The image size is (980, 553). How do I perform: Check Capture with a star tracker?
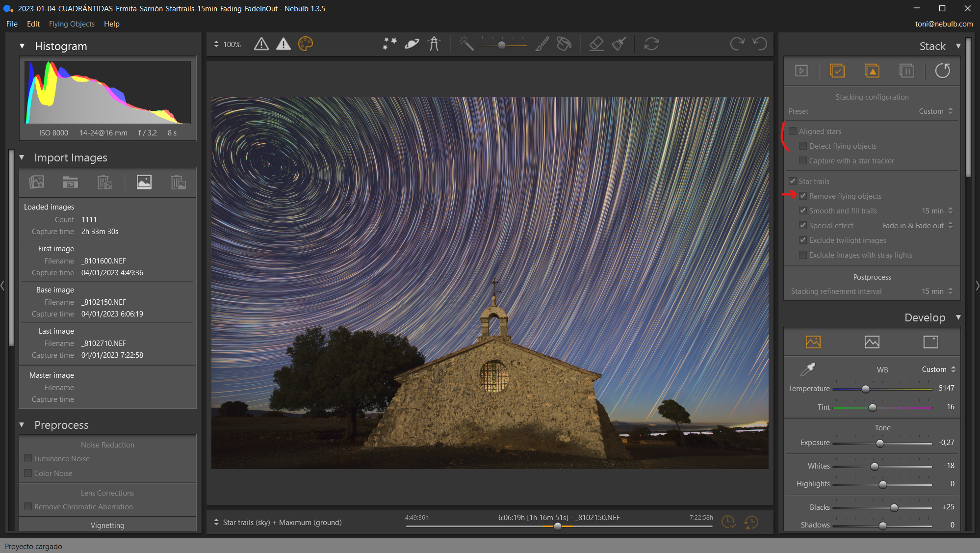[x=803, y=160]
